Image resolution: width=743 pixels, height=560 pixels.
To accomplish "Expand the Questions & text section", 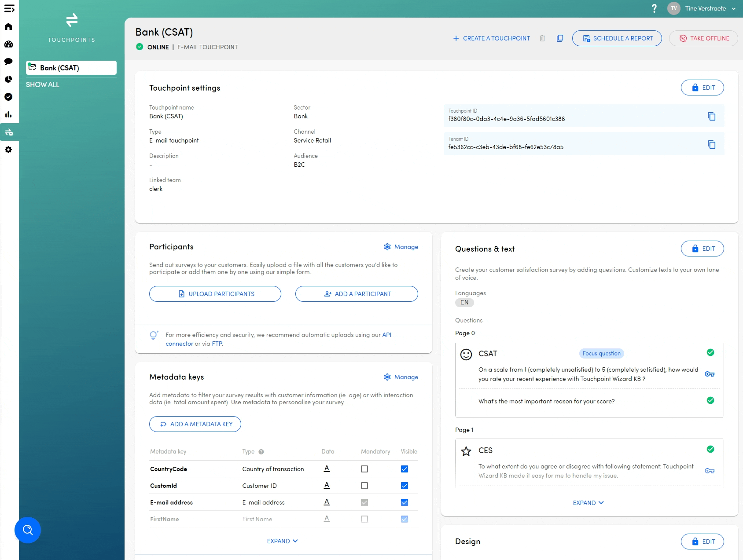I will pos(588,503).
